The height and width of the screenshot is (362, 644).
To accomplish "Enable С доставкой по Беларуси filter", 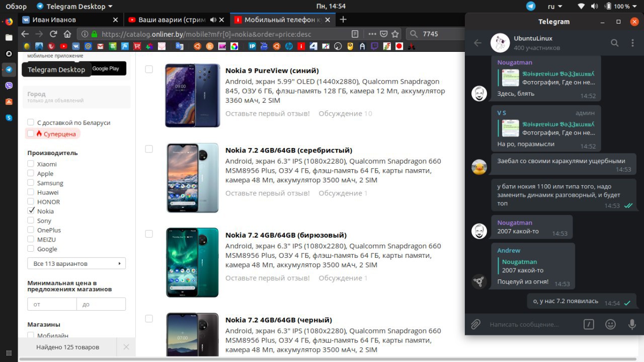I will [x=31, y=122].
